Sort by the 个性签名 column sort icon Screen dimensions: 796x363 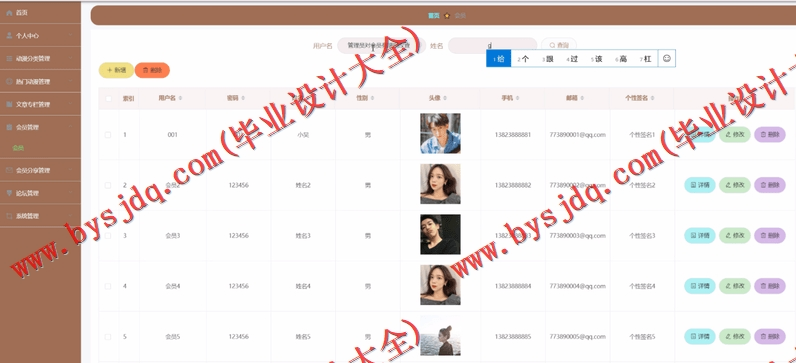tap(652, 98)
